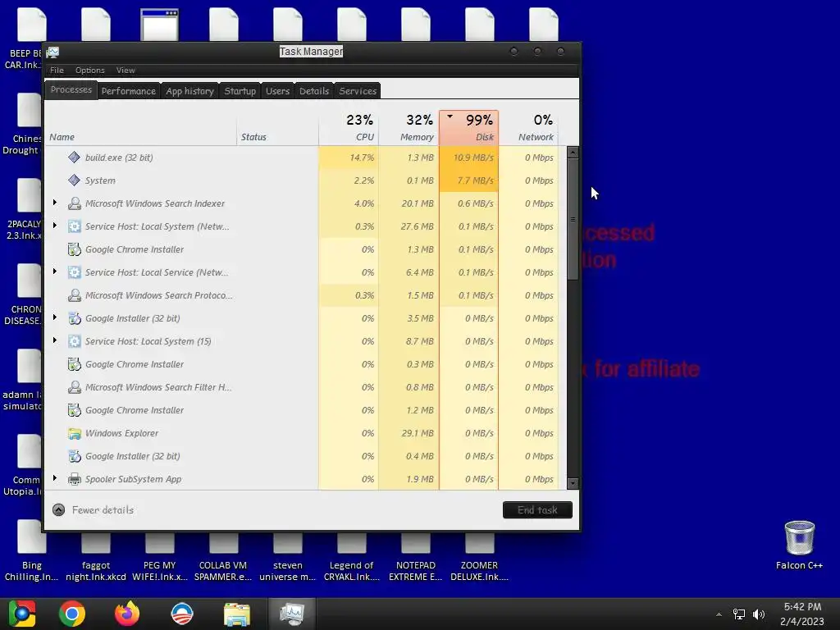
Task: Expand the Spooler SubSystem App group
Action: (55, 478)
